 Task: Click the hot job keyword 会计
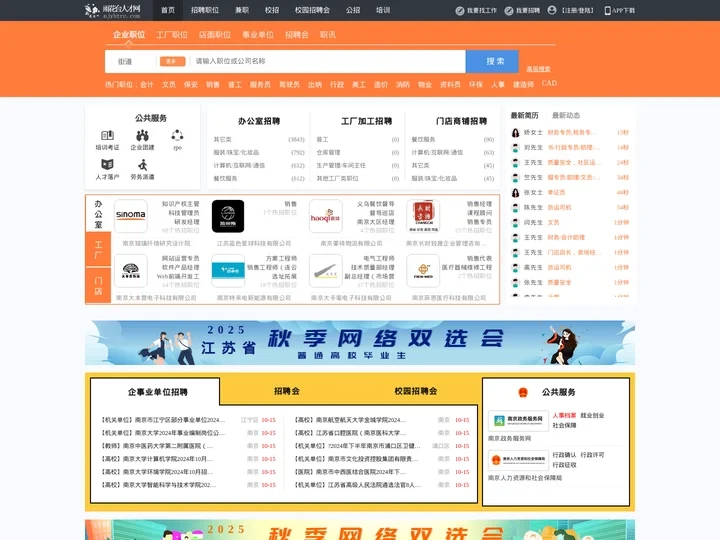[147, 84]
